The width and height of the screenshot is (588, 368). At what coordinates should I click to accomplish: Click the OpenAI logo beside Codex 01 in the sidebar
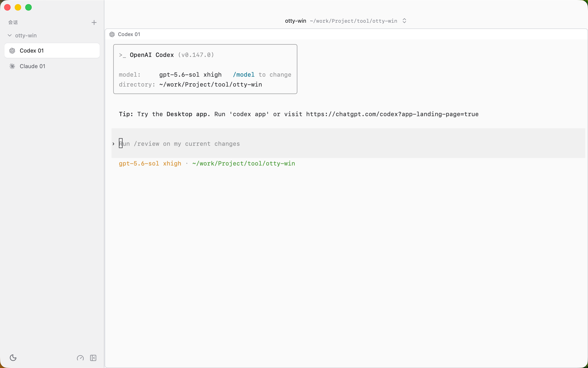12,51
